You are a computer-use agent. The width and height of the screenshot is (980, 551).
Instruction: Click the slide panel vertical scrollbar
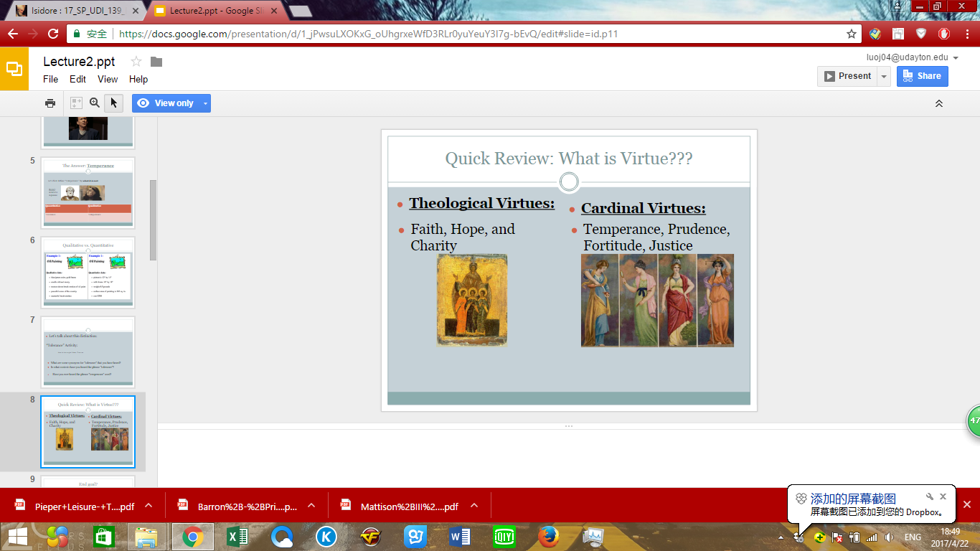[x=153, y=220]
